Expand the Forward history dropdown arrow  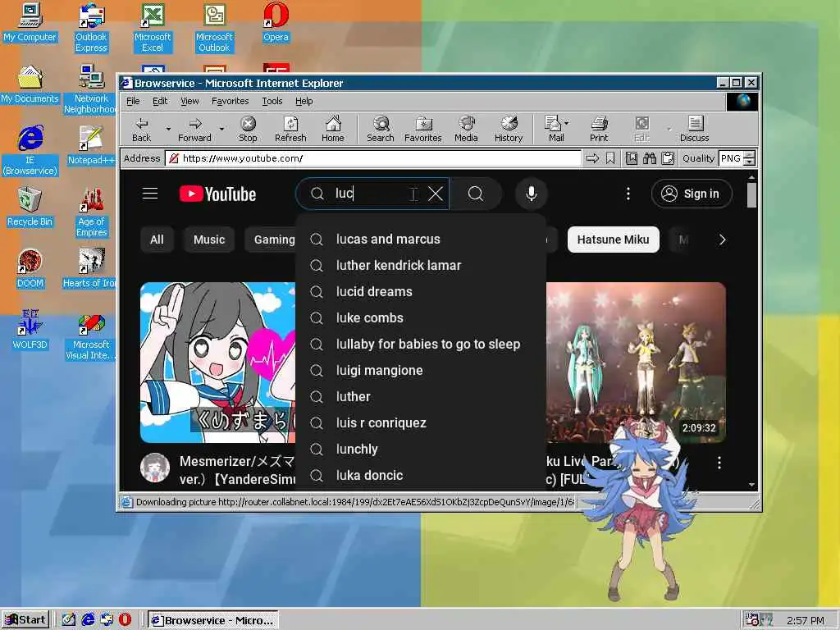[x=221, y=129]
